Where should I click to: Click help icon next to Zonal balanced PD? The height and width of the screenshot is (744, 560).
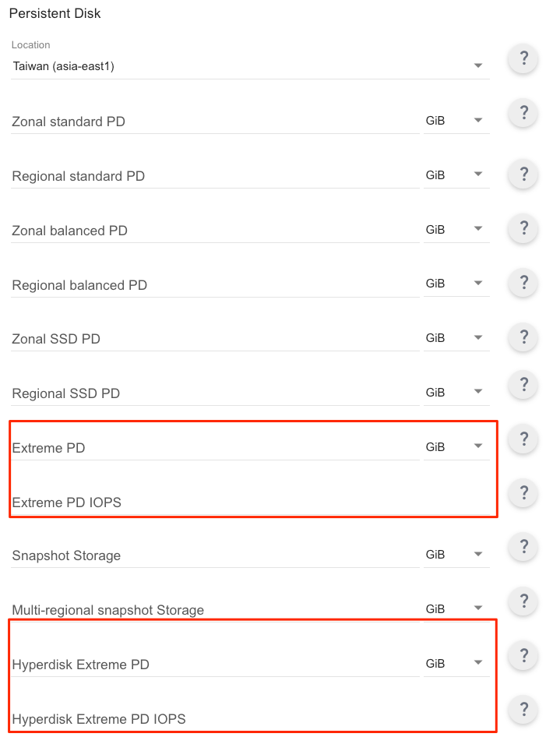pos(523,228)
